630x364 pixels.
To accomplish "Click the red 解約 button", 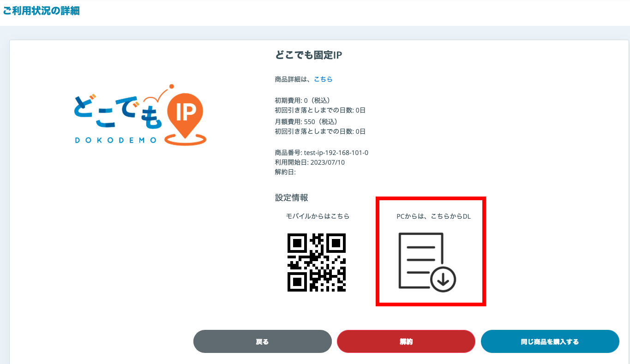I will pyautogui.click(x=406, y=341).
